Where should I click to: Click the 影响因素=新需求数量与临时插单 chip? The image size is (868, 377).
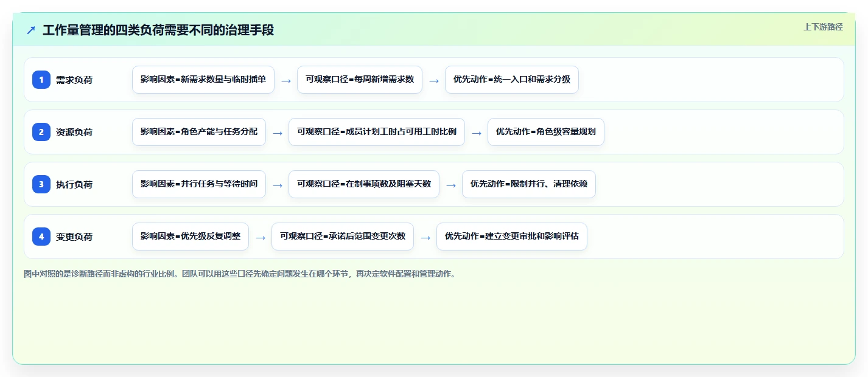203,80
